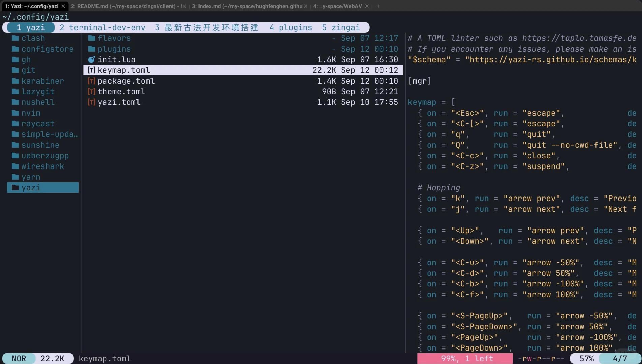Click the nushell folder icon
Viewport: 642px width, 364px height.
tap(15, 102)
